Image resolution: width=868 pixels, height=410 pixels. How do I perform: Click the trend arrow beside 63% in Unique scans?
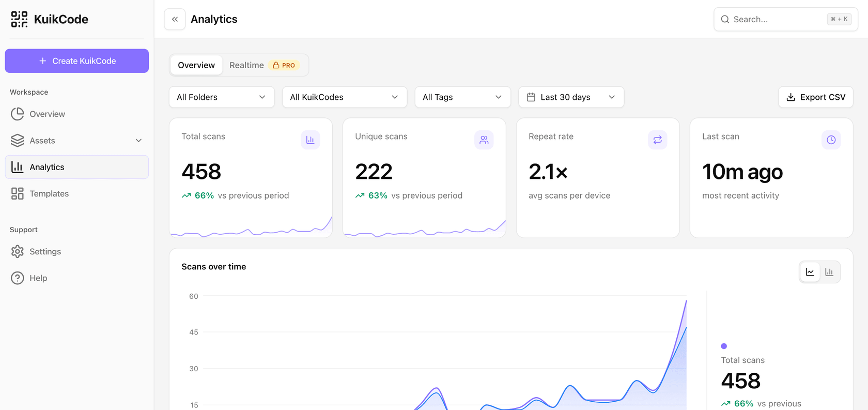[360, 195]
